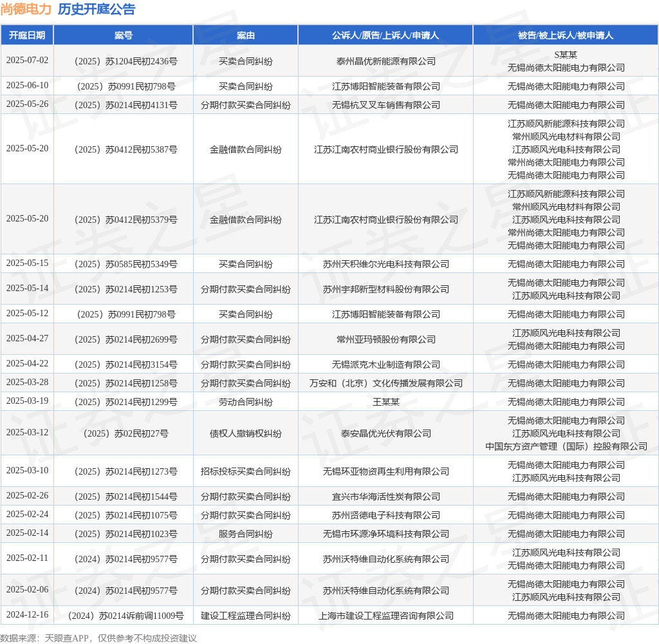Image resolution: width=659 pixels, height=644 pixels.
Task: Click plaintiff 上海市建设工程监理咨询有限公司
Action: click(x=386, y=616)
